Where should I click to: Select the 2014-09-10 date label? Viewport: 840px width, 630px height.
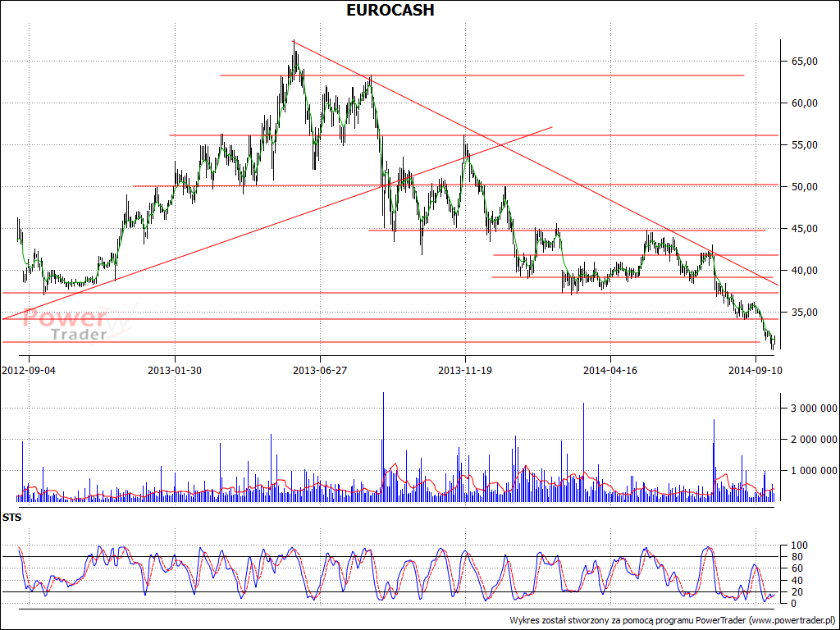coord(756,370)
